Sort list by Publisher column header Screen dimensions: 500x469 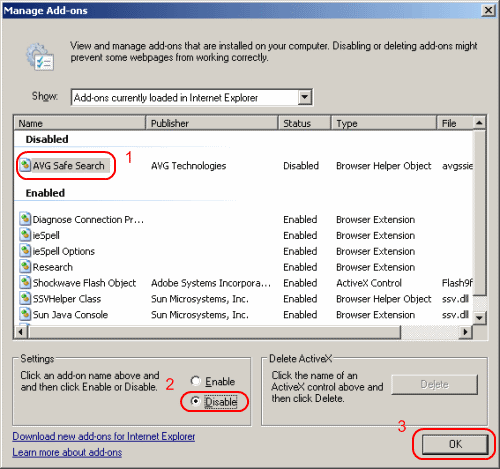click(212, 123)
